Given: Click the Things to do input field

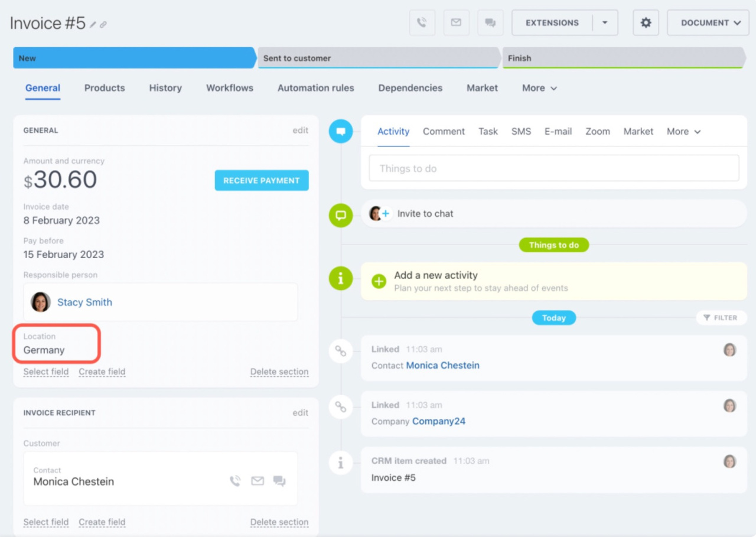Looking at the screenshot, I should [553, 169].
